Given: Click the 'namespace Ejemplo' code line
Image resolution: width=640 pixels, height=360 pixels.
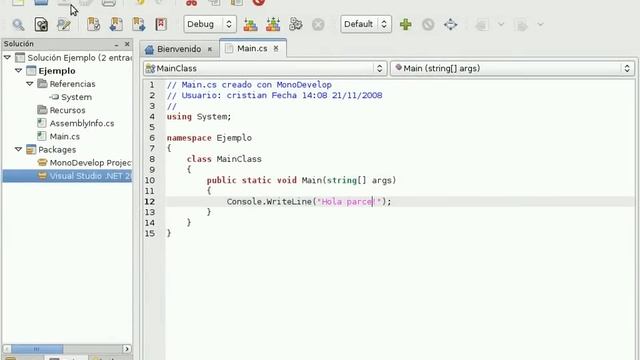Looking at the screenshot, I should (x=209, y=138).
